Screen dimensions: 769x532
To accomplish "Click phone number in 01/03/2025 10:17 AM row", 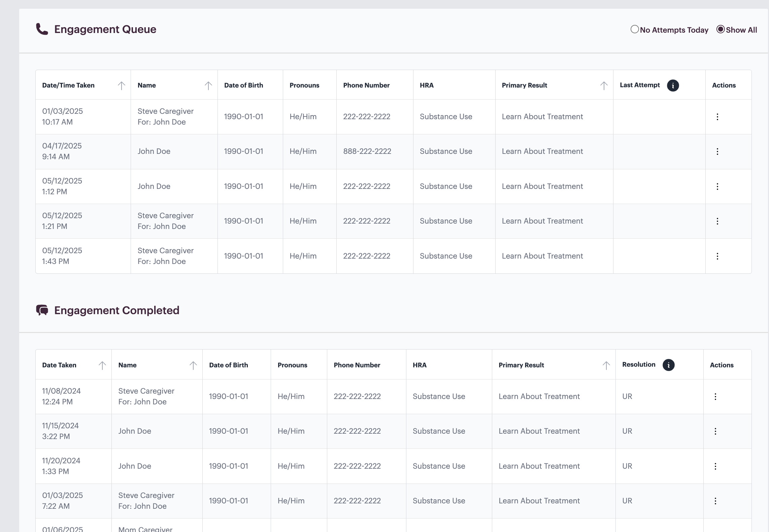I will [x=367, y=117].
